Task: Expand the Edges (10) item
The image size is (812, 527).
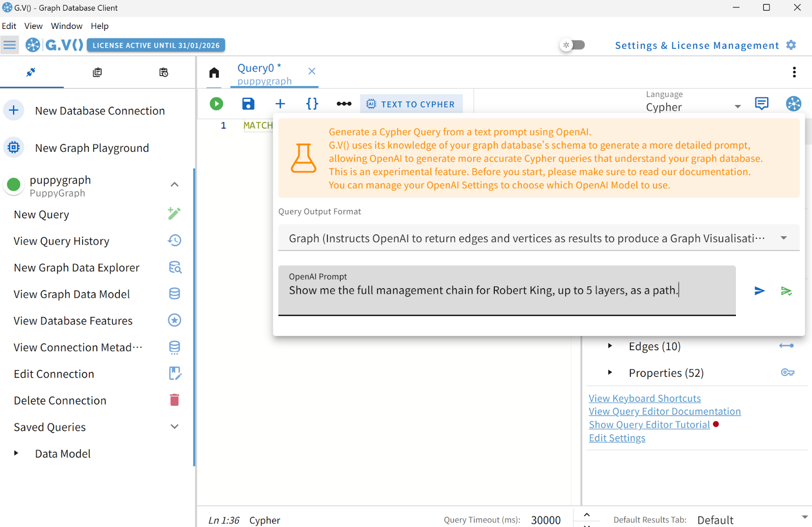Action: click(610, 346)
